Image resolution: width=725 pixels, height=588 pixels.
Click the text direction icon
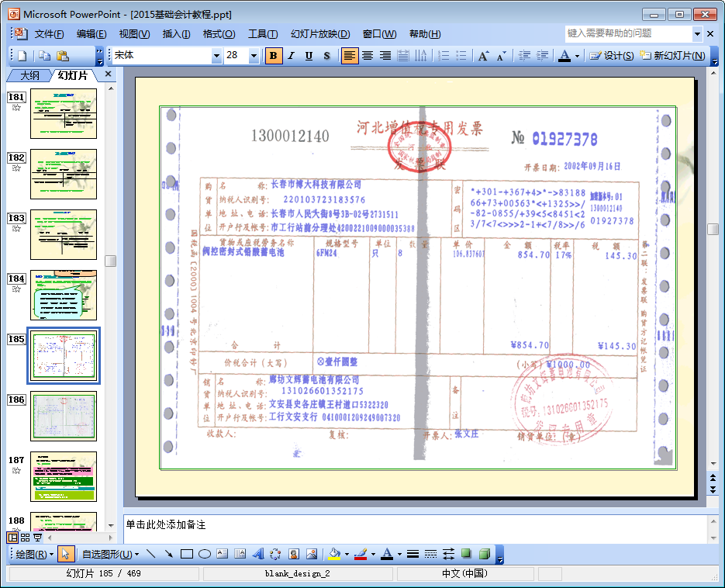pyautogui.click(x=421, y=56)
